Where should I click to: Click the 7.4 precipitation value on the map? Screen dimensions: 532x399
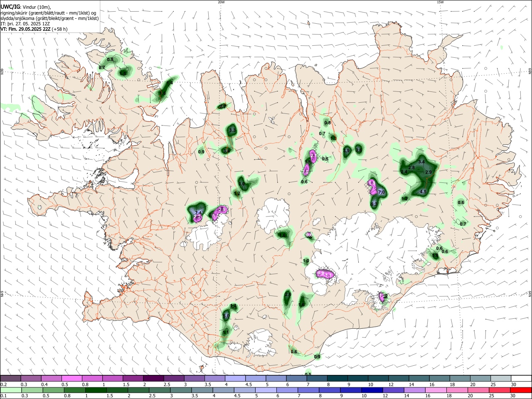198,213
